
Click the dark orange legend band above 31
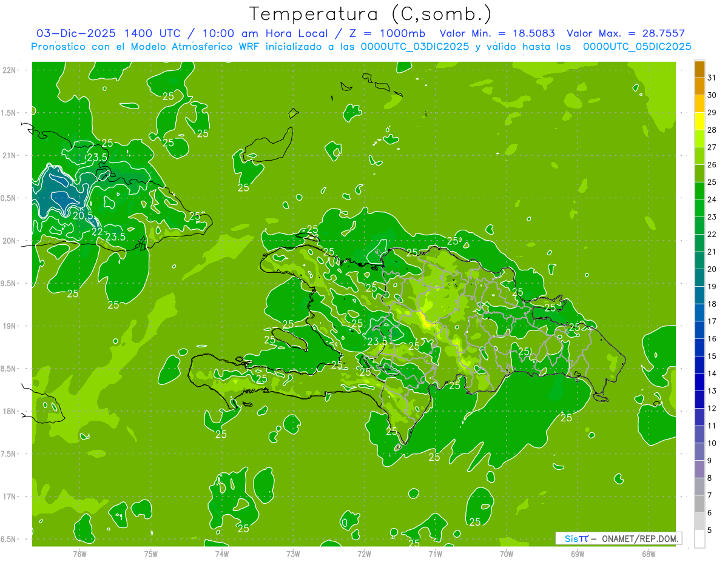click(699, 69)
